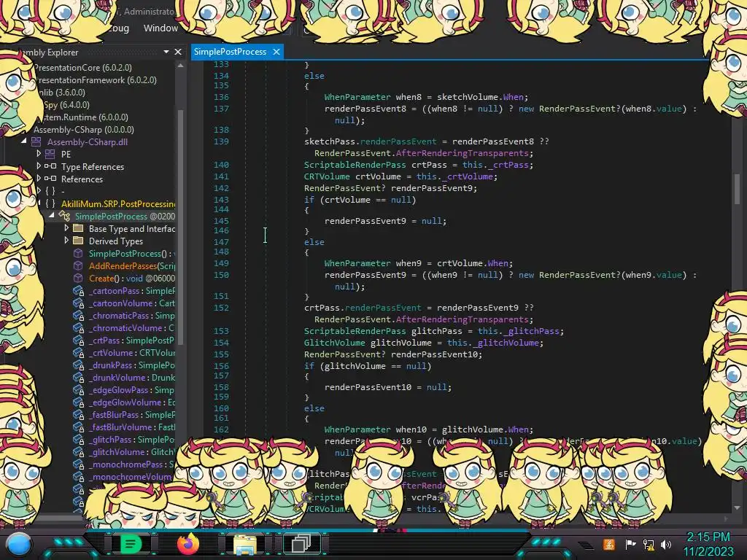
Task: Click the _cartoonVolume field icon
Action: [x=78, y=303]
